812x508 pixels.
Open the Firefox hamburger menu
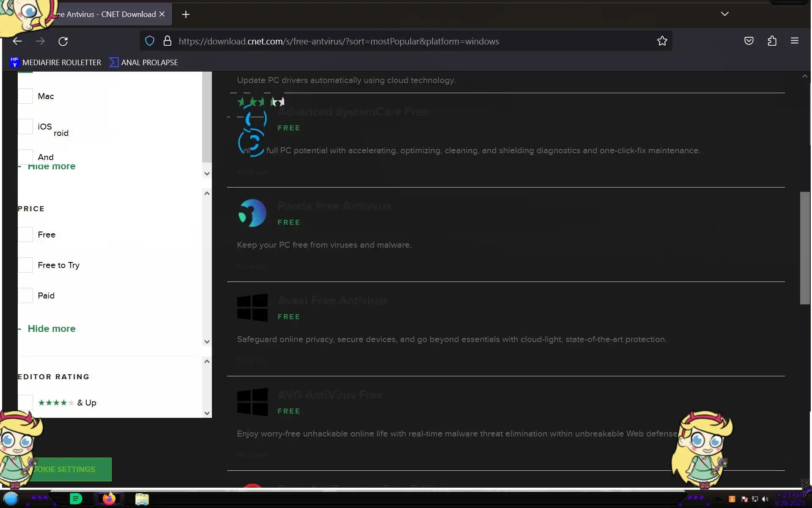click(794, 41)
